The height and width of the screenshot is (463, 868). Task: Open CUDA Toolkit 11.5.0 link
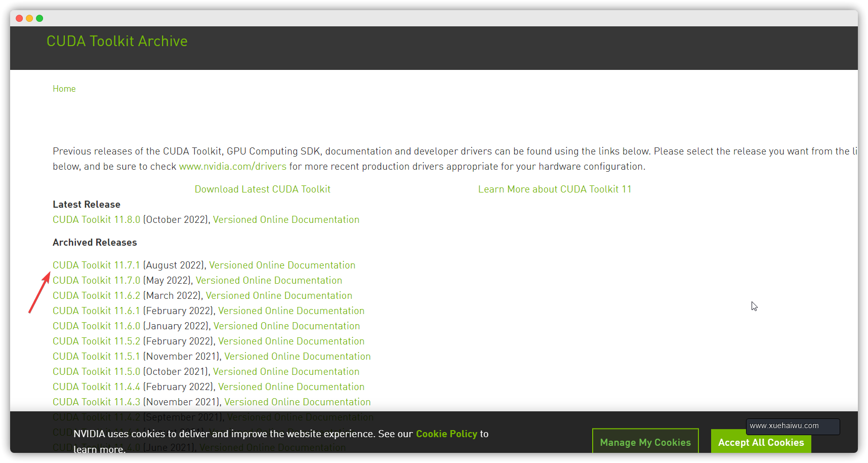point(97,372)
